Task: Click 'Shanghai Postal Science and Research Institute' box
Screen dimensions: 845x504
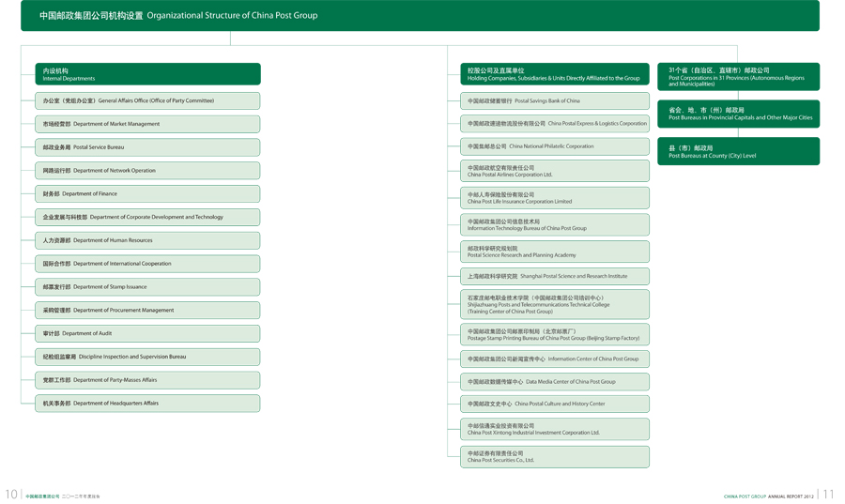Action: 555,276
